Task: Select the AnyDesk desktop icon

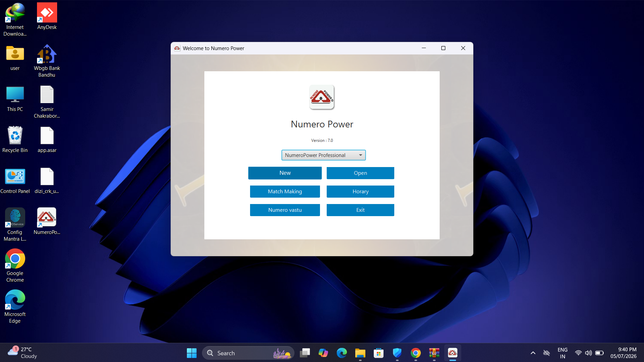Action: (x=47, y=16)
